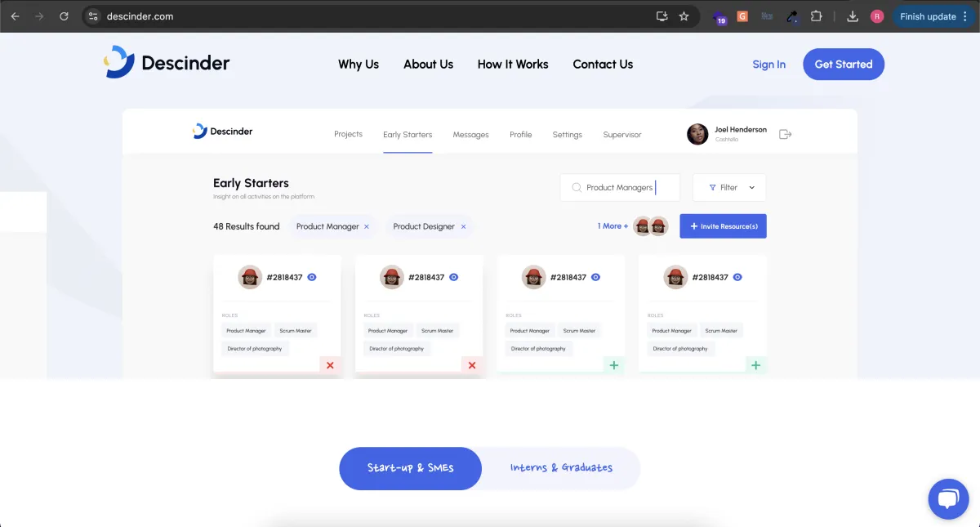Switch to the Profile tab
This screenshot has height=527, width=980.
[520, 135]
